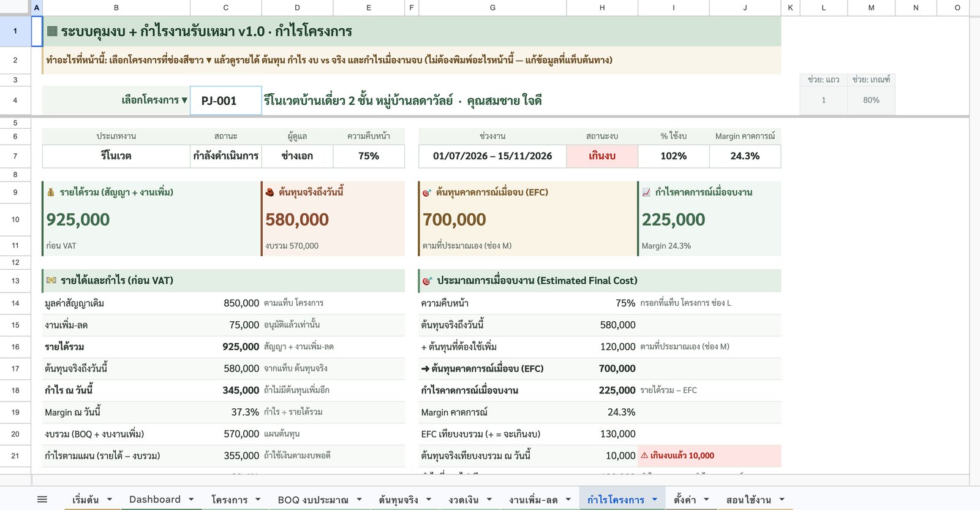Click the เลือกโครงการ ▼ label cell
The image size is (980, 510).
[116, 100]
